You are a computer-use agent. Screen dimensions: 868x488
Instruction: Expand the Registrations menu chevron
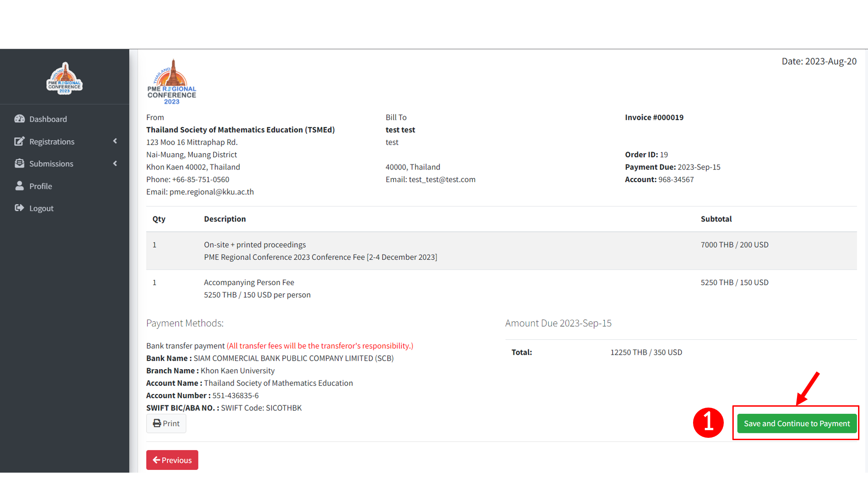click(115, 141)
